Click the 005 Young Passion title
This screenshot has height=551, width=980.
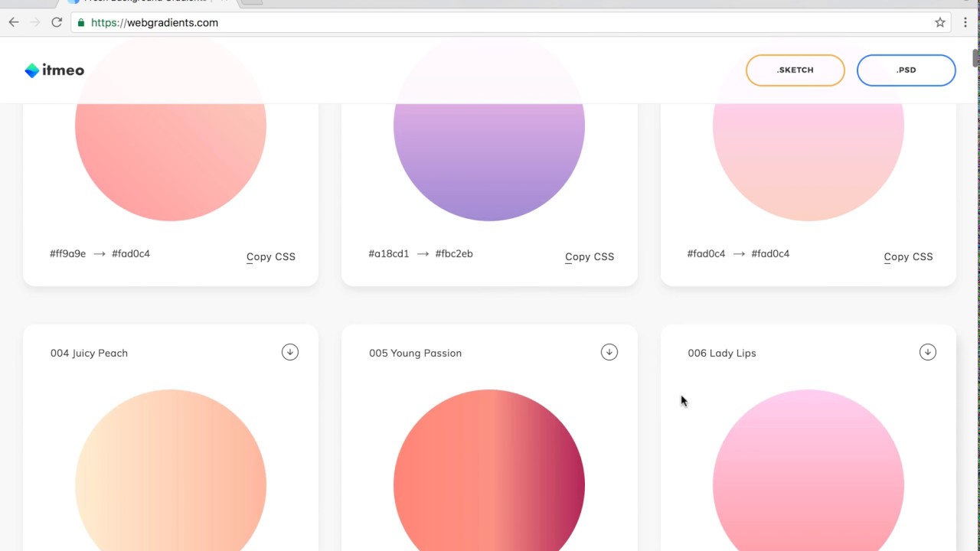[x=415, y=353]
